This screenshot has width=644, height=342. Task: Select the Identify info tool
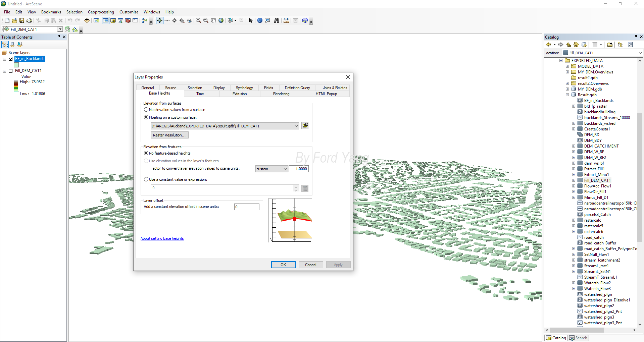tap(260, 20)
